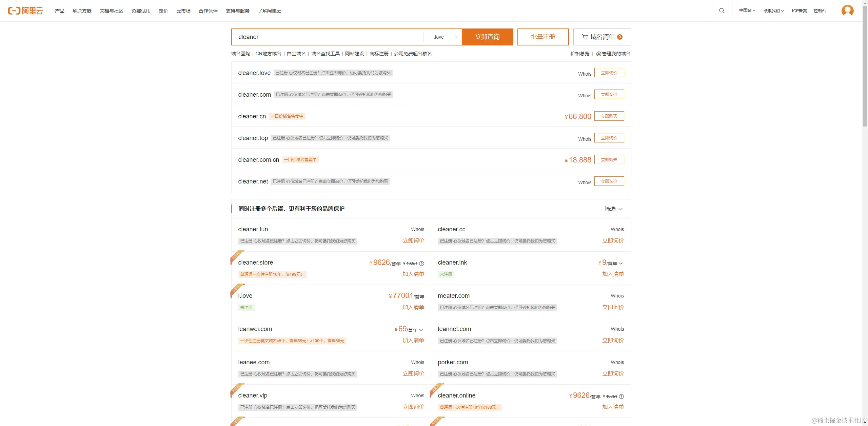The image size is (868, 426).
Task: Click 立即购买 for cleaner.cn
Action: (x=609, y=116)
